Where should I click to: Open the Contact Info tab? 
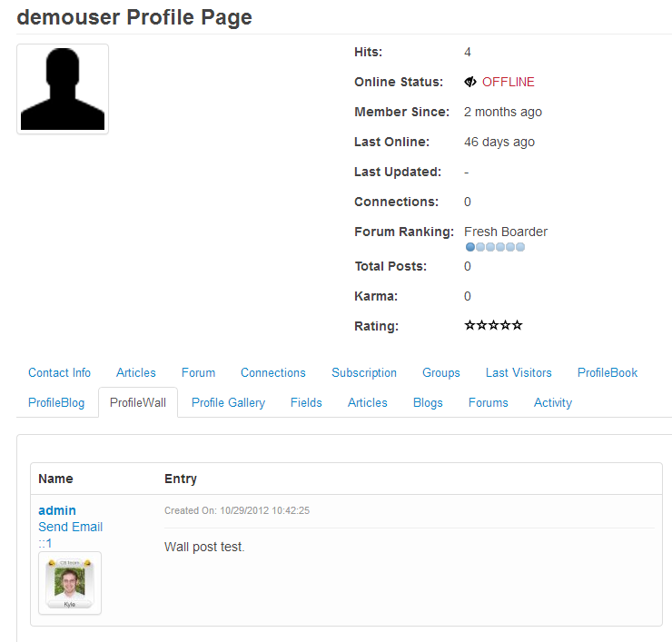[60, 372]
